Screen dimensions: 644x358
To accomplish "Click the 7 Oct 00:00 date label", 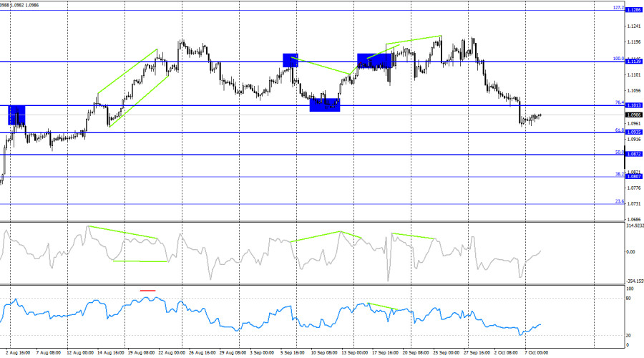I will [537, 353].
